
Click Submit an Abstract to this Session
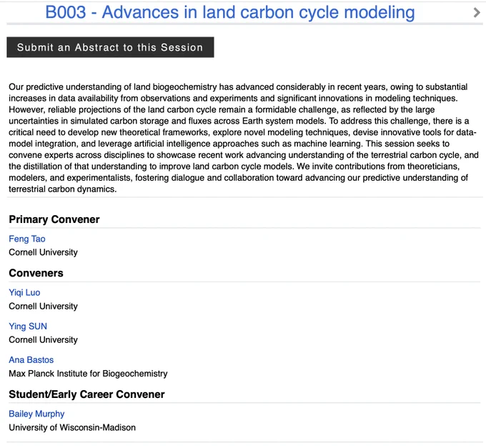coord(110,47)
